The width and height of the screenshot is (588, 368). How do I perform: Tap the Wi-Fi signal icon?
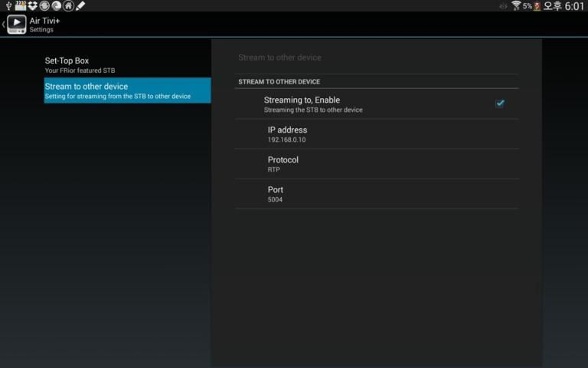click(x=516, y=6)
